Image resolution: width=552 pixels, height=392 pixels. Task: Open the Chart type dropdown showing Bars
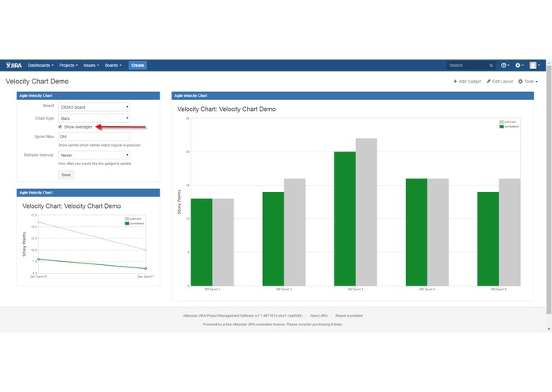(94, 118)
